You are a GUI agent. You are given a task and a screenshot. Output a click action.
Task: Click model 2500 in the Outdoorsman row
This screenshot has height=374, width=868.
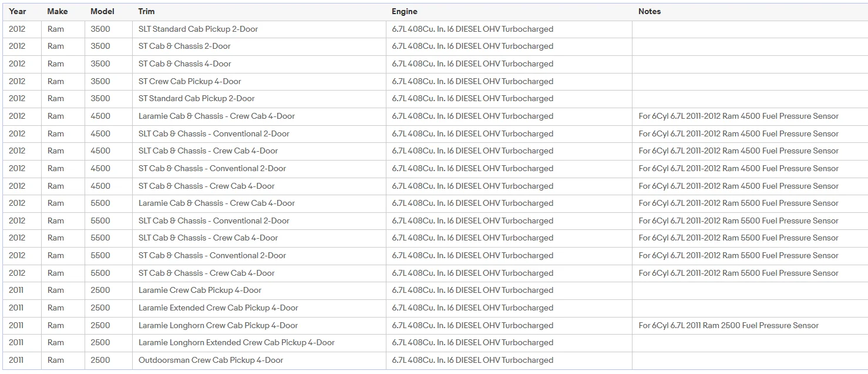(x=100, y=360)
